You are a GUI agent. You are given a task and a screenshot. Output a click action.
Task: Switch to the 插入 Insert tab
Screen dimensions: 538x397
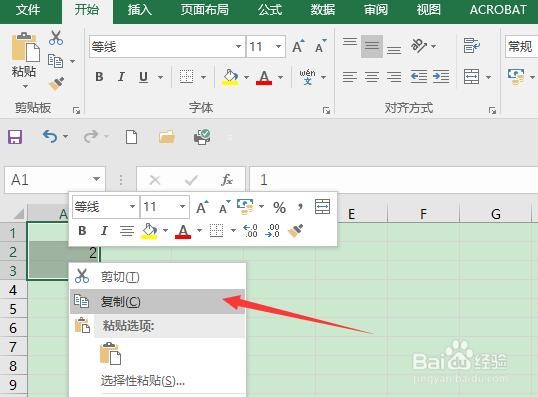click(x=139, y=10)
